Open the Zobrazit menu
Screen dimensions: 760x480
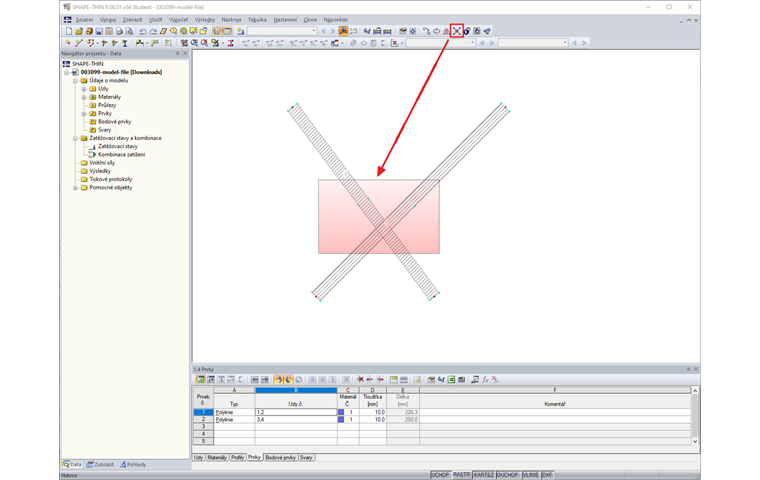tap(132, 20)
